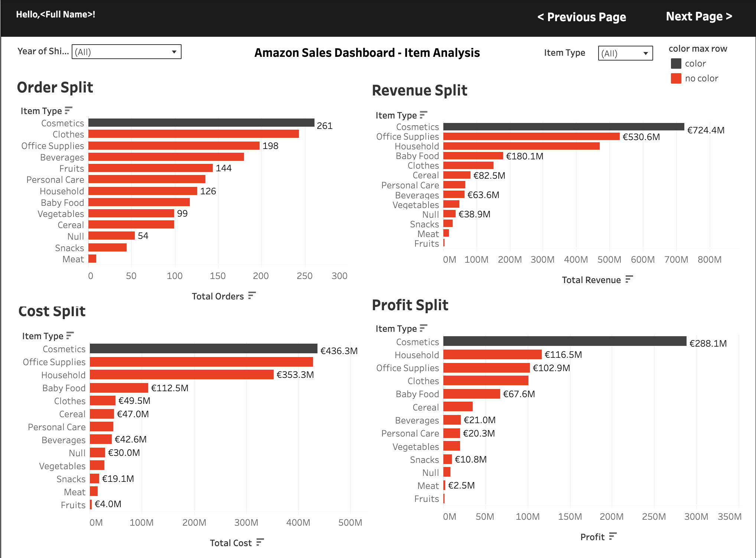
Task: Click sort icon beside Total Orders axis label
Action: (x=252, y=296)
